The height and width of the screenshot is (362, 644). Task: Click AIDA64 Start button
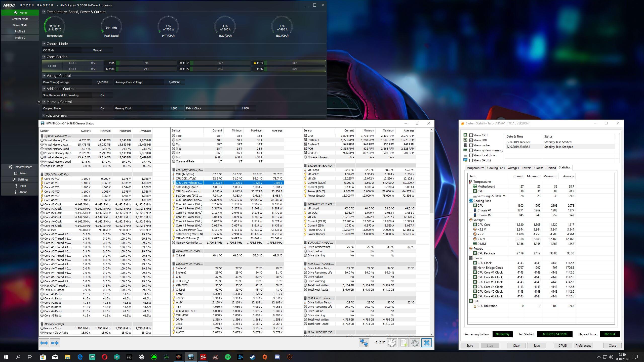[469, 345]
